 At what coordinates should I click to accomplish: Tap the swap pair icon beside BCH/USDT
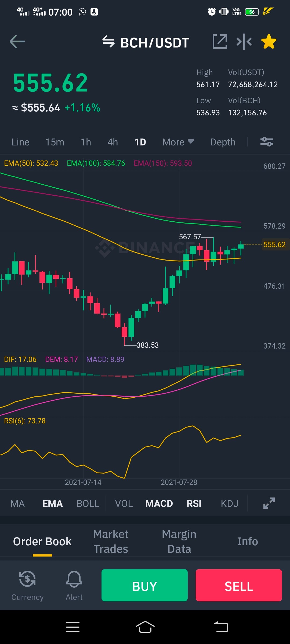pos(108,42)
